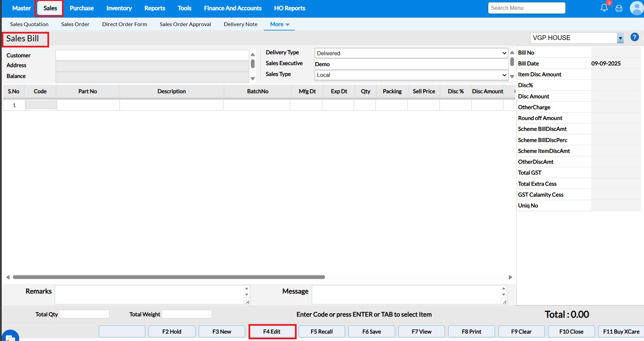Viewport: 644px width, 341px height.
Task: Open the chat bubble icon at bottom left
Action: [10, 337]
